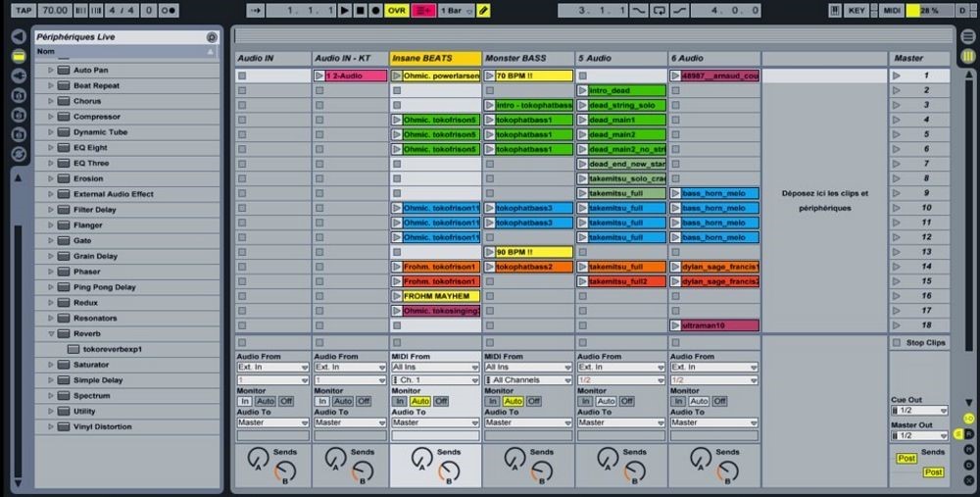Select the Monster BASS track header
The height and width of the screenshot is (497, 980).
(x=528, y=58)
